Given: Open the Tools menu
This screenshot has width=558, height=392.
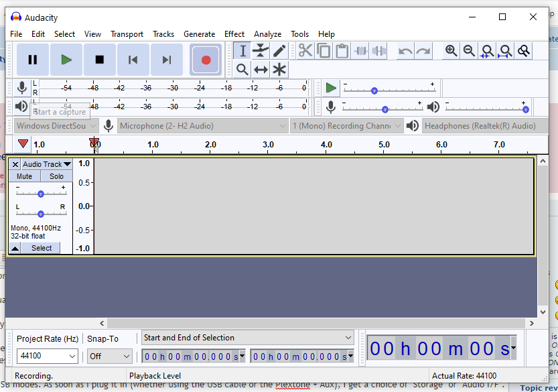Looking at the screenshot, I should pos(299,34).
